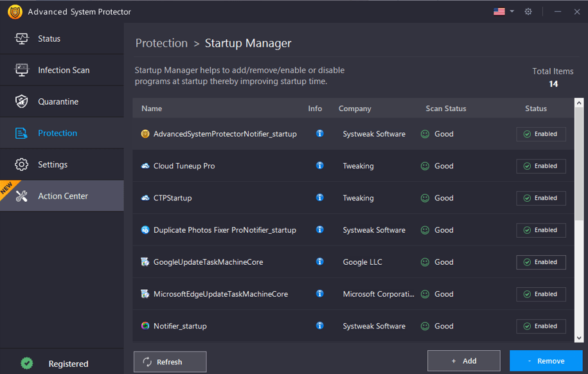
Task: Click the Company column header
Action: tap(355, 109)
